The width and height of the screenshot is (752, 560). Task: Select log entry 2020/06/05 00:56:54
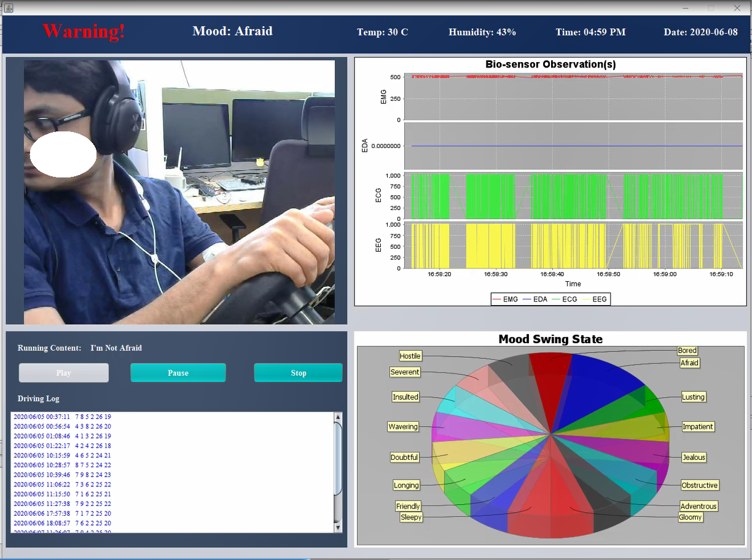62,426
